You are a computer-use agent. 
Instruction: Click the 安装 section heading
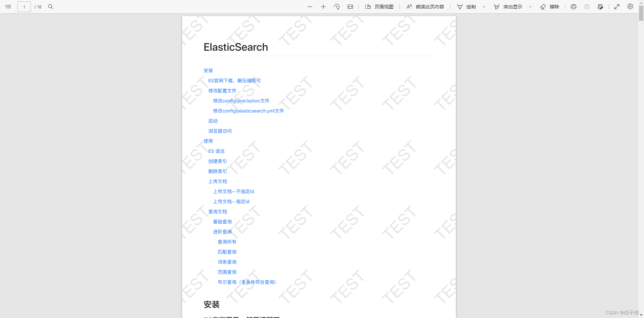pos(212,305)
